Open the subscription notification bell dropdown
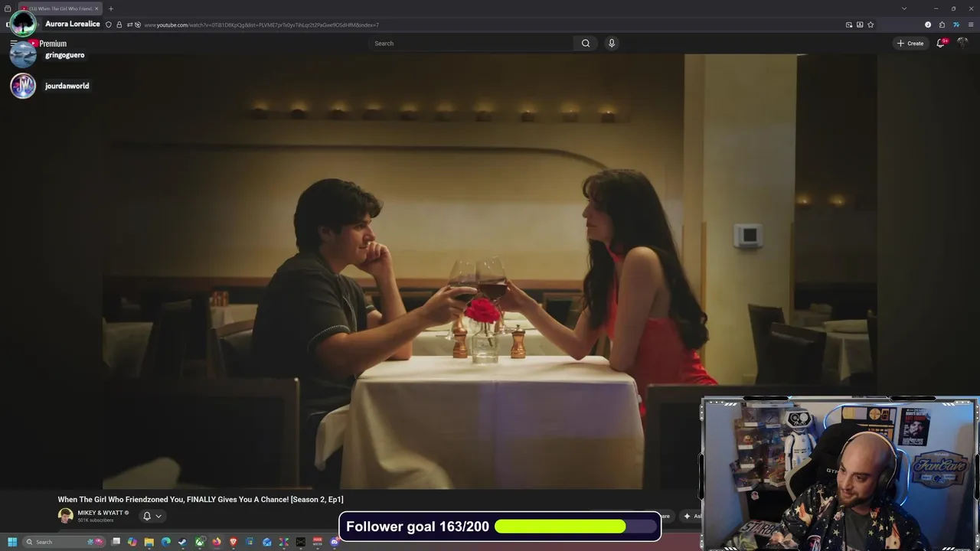The image size is (980, 551). pos(152,516)
